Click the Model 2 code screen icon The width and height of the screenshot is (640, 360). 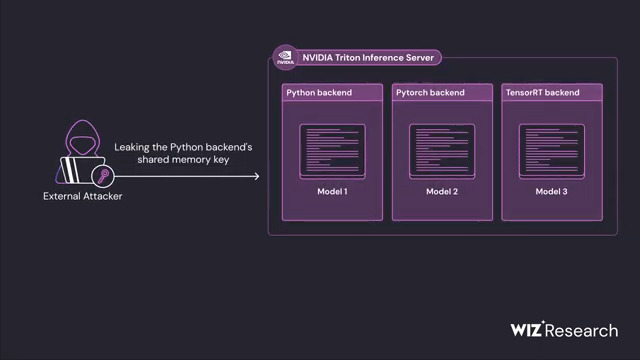(442, 151)
